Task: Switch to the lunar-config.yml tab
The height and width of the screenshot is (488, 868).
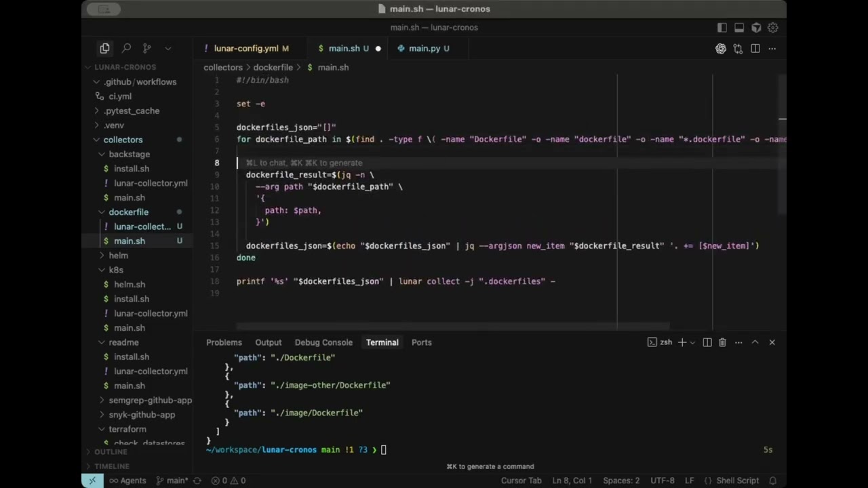Action: coord(246,49)
